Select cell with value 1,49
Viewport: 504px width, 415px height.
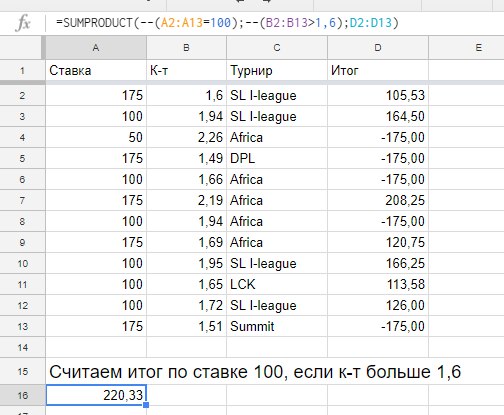tap(186, 159)
